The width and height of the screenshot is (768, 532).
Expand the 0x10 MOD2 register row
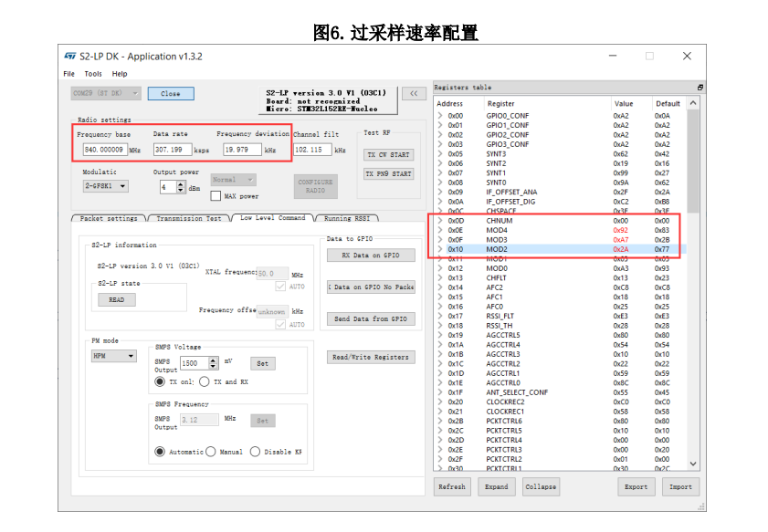[x=440, y=249]
